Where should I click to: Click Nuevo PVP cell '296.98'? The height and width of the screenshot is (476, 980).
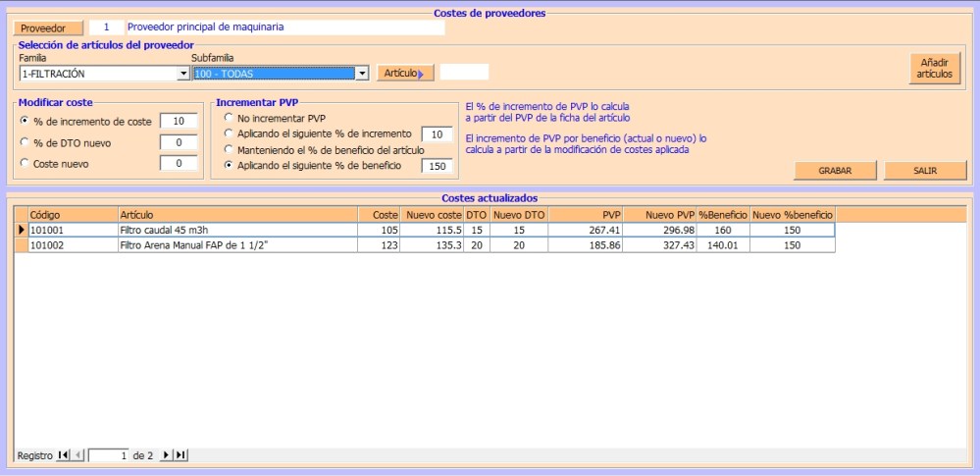click(x=660, y=231)
